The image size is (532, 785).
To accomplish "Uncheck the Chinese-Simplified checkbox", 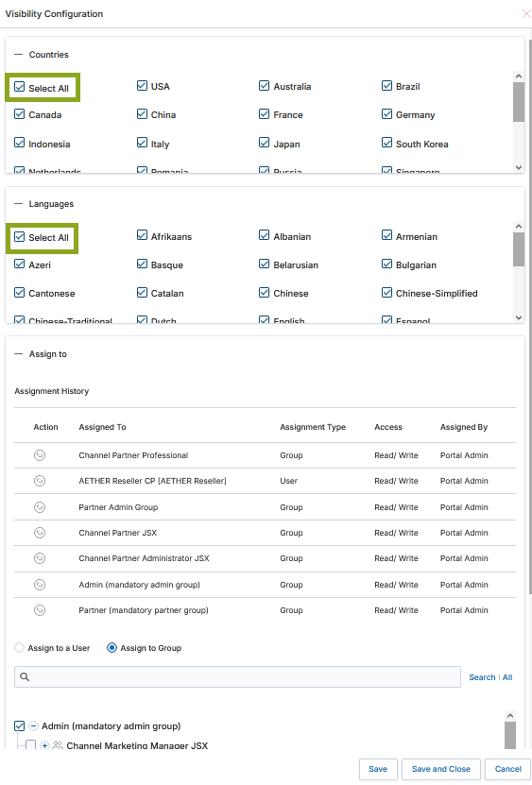I will click(386, 293).
